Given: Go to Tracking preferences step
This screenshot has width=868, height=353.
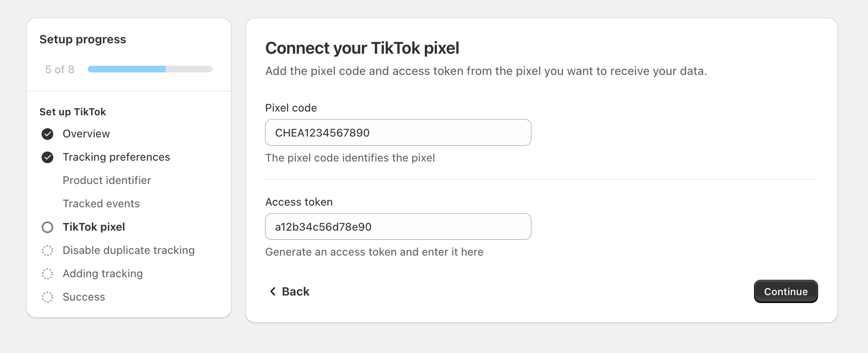Looking at the screenshot, I should (116, 157).
